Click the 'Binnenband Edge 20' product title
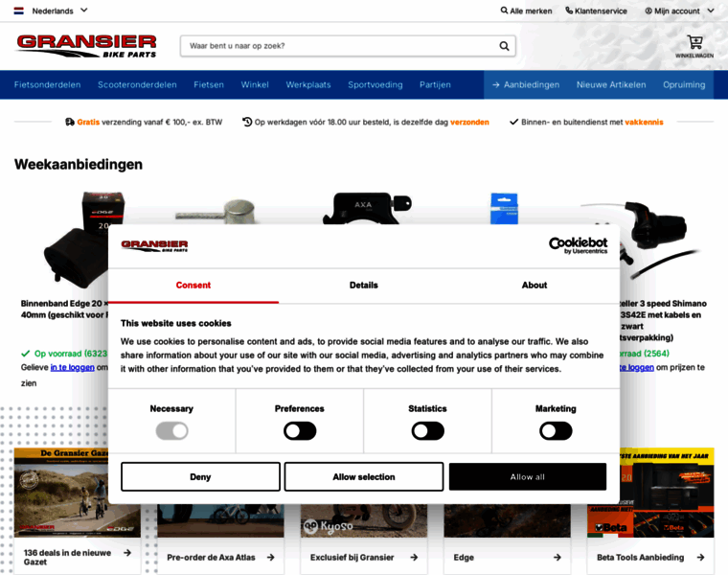Screen dimensions: 728x575 point(64,309)
